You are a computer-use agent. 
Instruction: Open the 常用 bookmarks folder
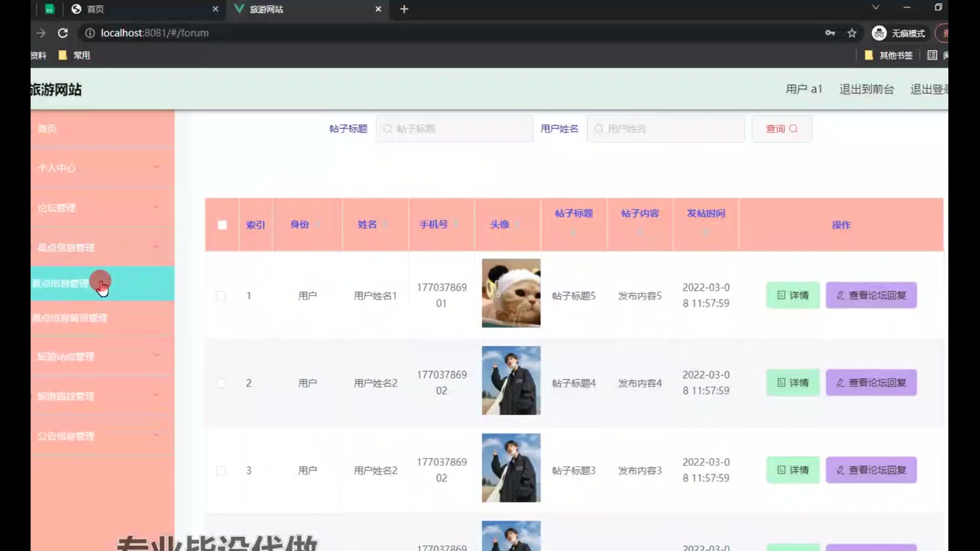(75, 55)
